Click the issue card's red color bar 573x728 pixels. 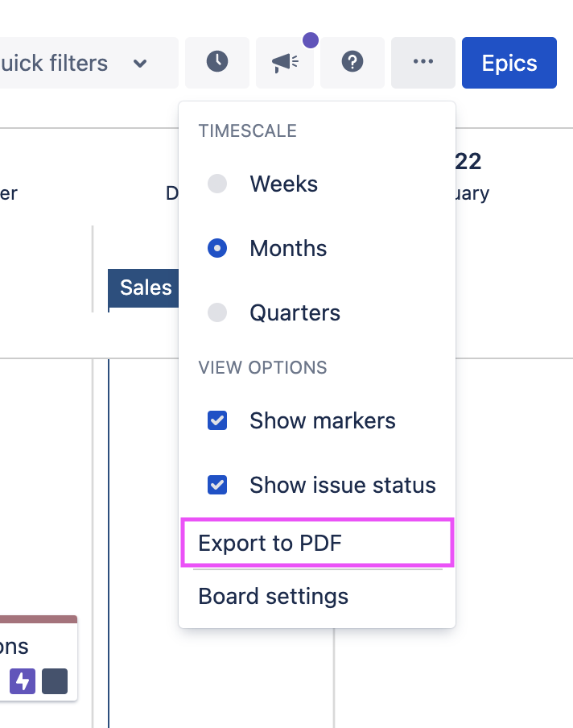39,619
